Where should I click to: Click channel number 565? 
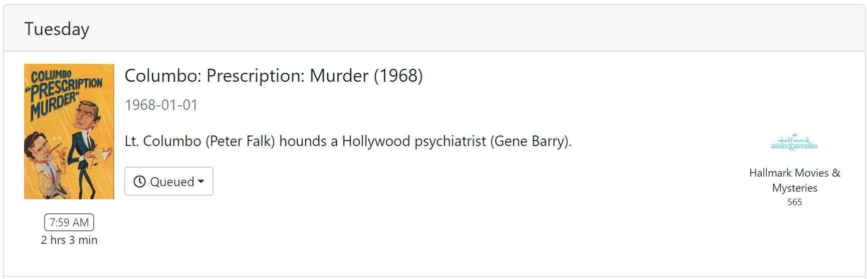pos(794,202)
